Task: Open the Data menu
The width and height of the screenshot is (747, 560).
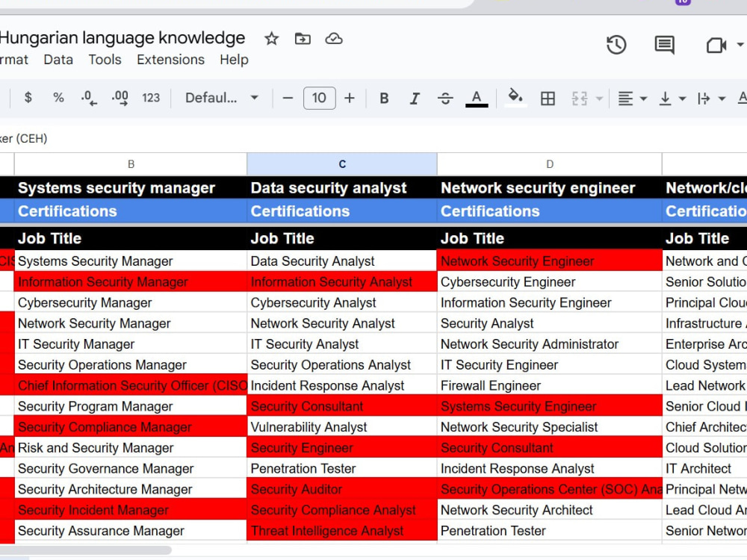Action: (58, 60)
